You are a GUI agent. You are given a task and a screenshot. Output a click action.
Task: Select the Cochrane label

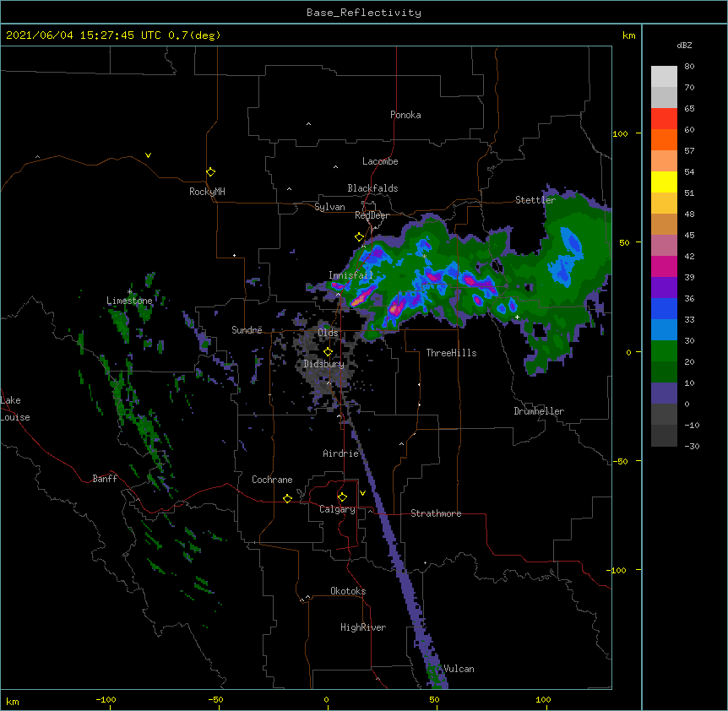tap(272, 480)
